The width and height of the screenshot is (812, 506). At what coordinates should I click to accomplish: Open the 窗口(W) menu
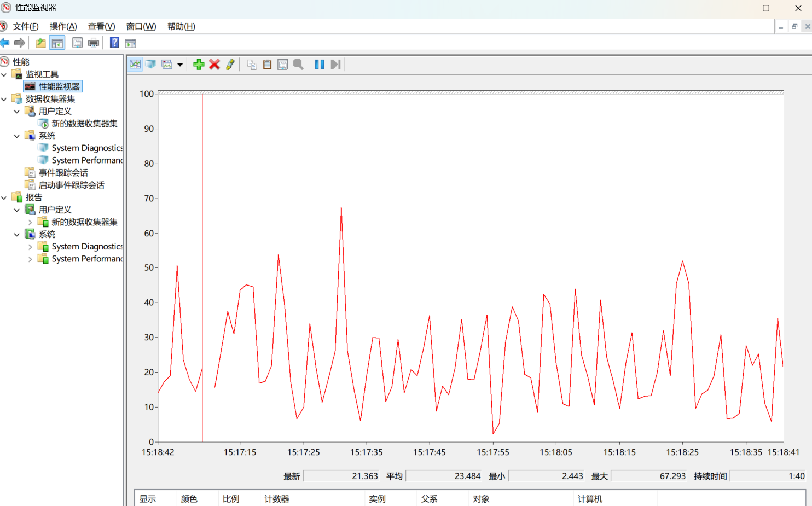[x=141, y=26]
